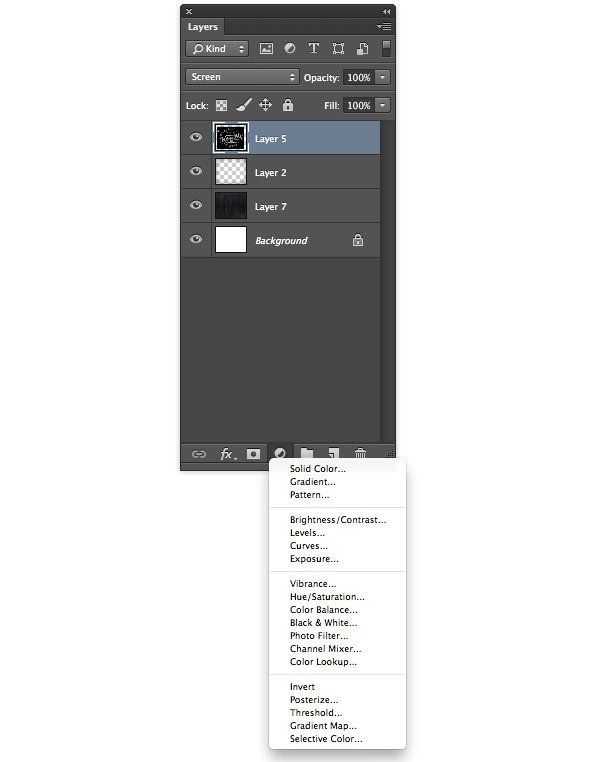Click the lock image pixels brush icon
Image resolution: width=600 pixels, height=762 pixels.
pos(244,105)
